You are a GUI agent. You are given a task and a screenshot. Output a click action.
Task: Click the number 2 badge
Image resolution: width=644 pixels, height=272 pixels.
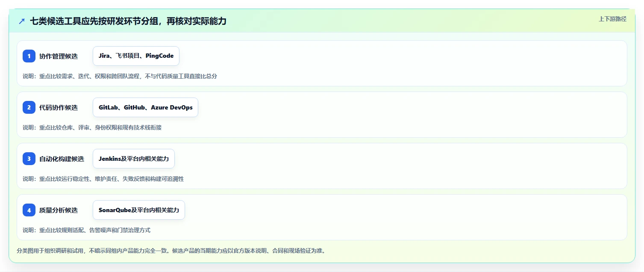tap(29, 107)
